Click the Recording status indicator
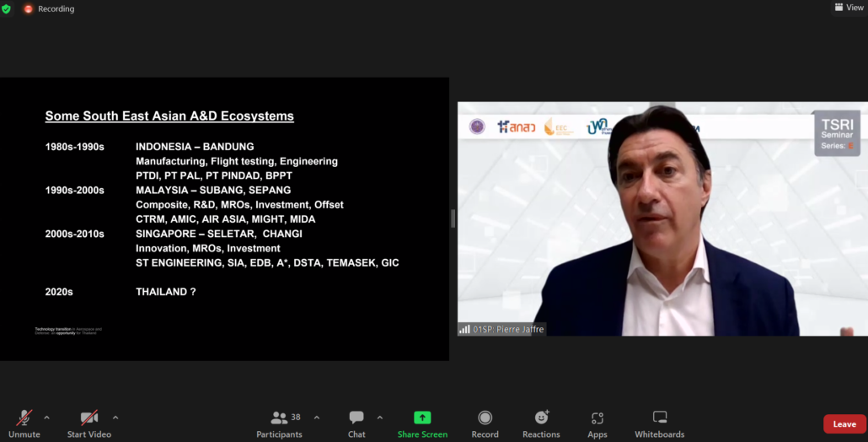Viewport: 868px width, 442px height. [x=49, y=8]
